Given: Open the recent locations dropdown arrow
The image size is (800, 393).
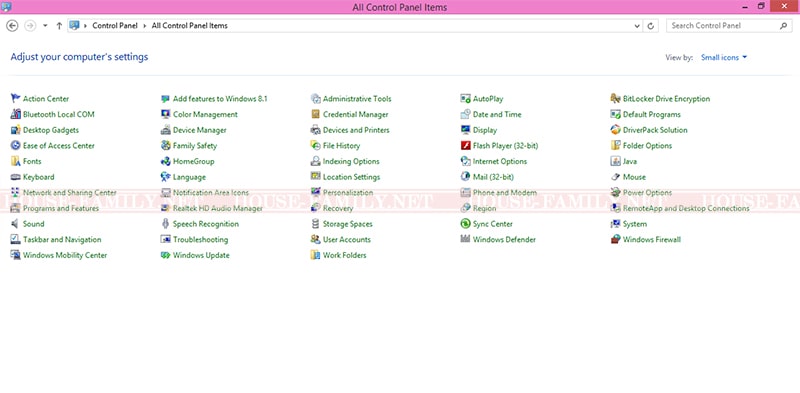Looking at the screenshot, I should 45,26.
